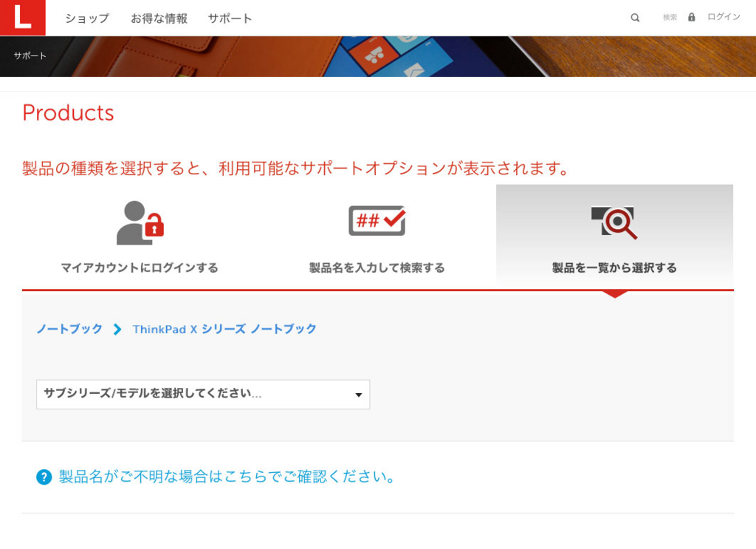Switch to マイアカウントにログインする tab

140,268
